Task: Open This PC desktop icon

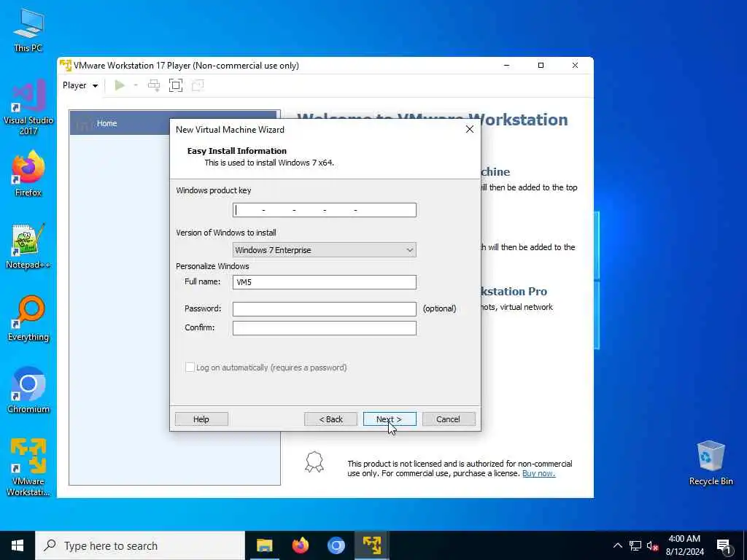Action: 28,29
